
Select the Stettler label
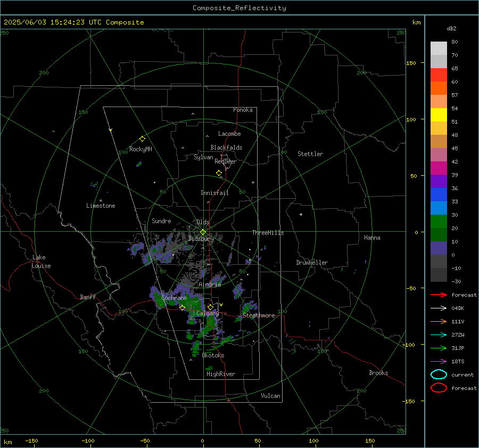(310, 154)
